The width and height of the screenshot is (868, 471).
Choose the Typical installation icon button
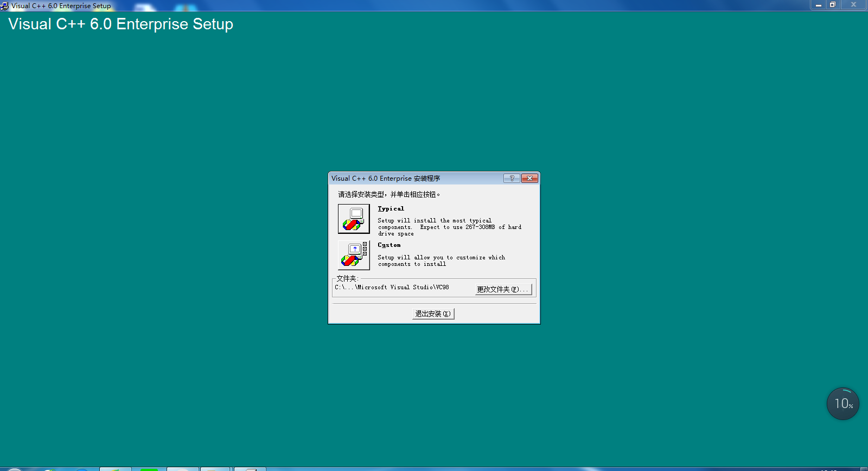click(x=354, y=219)
